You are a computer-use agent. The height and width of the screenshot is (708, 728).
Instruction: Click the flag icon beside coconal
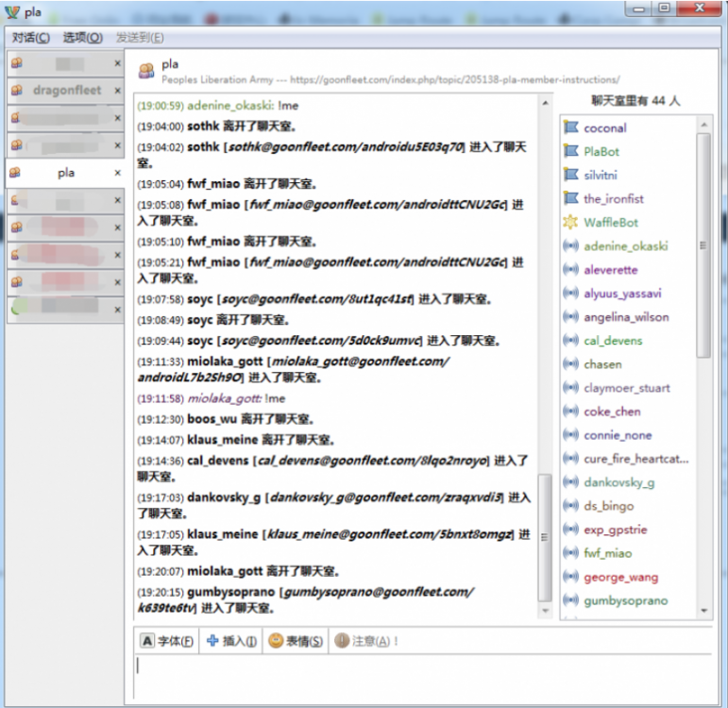(x=570, y=127)
